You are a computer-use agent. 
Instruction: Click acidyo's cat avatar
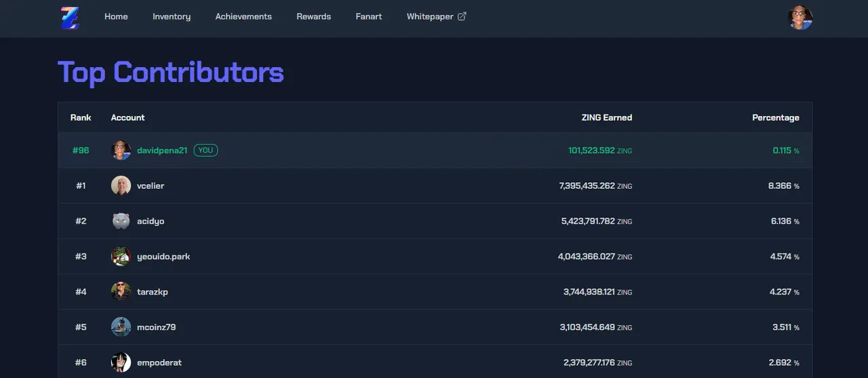(121, 221)
